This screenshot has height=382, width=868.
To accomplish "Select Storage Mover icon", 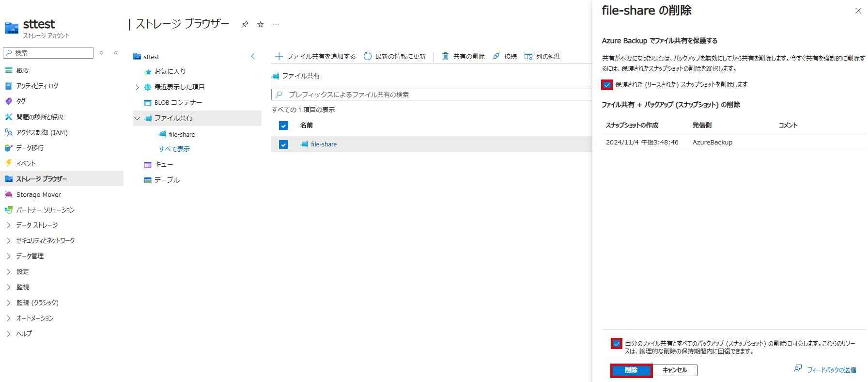I will (x=9, y=194).
